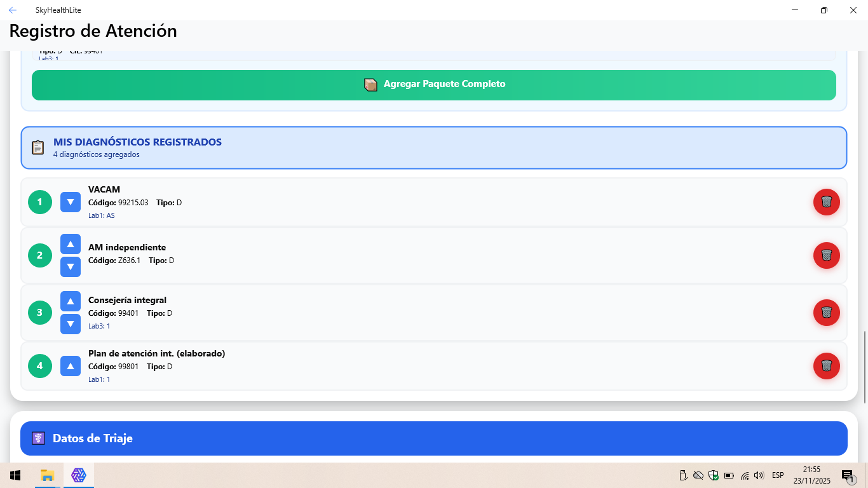
Task: Move Consejería integral up
Action: coord(71,301)
